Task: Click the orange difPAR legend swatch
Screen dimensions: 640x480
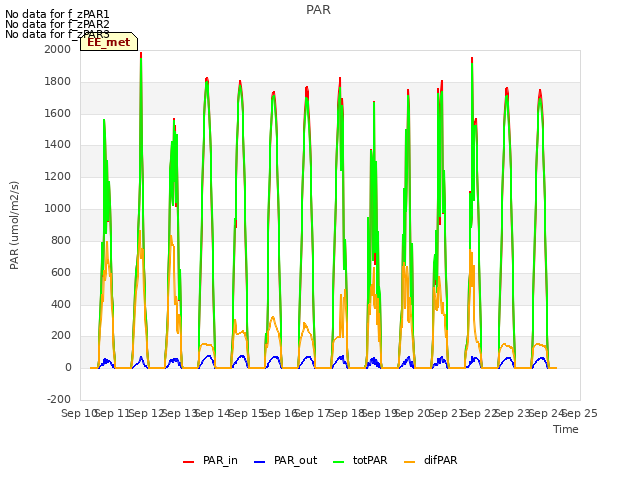Action: [409, 462]
